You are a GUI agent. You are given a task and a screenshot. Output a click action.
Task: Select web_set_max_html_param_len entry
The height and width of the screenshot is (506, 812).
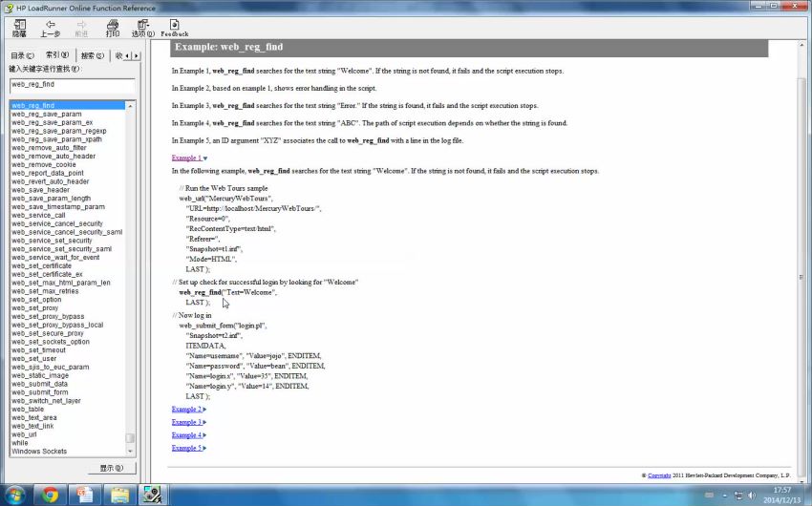coord(60,283)
